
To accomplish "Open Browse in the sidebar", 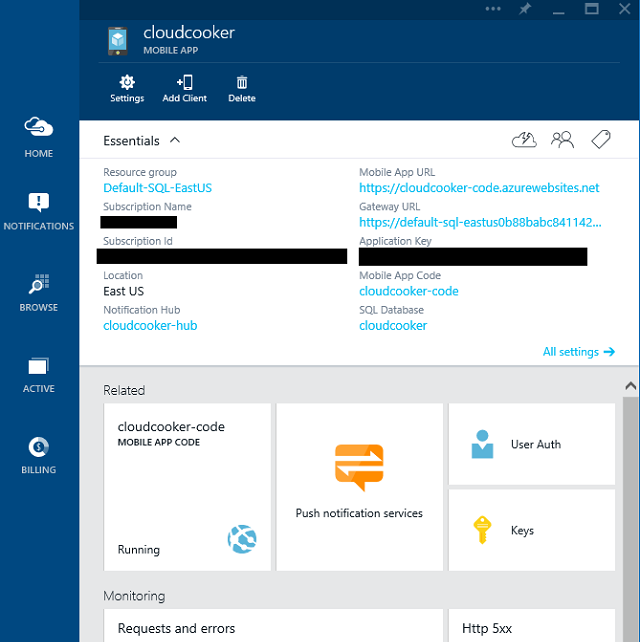I will 38,292.
